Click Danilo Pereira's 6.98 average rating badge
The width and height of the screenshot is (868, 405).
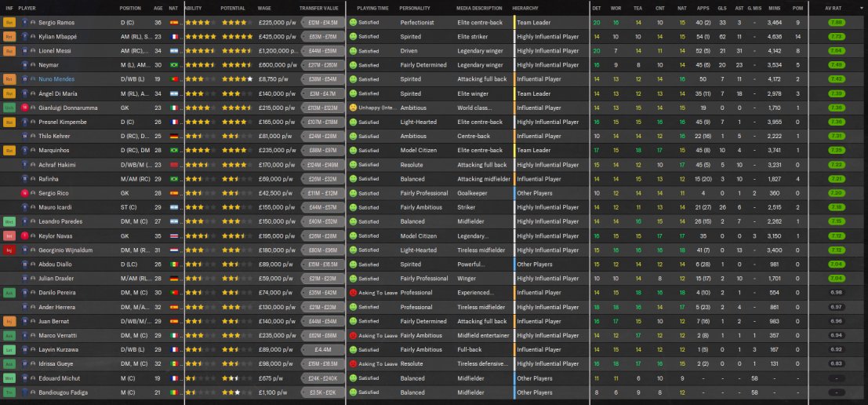837,293
